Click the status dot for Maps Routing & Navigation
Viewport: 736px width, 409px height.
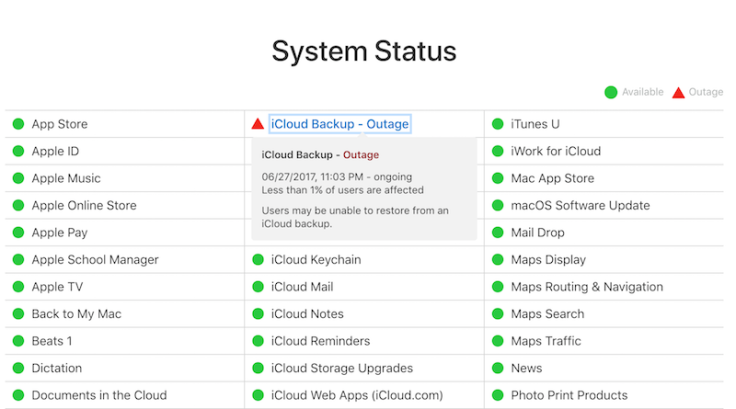point(498,287)
